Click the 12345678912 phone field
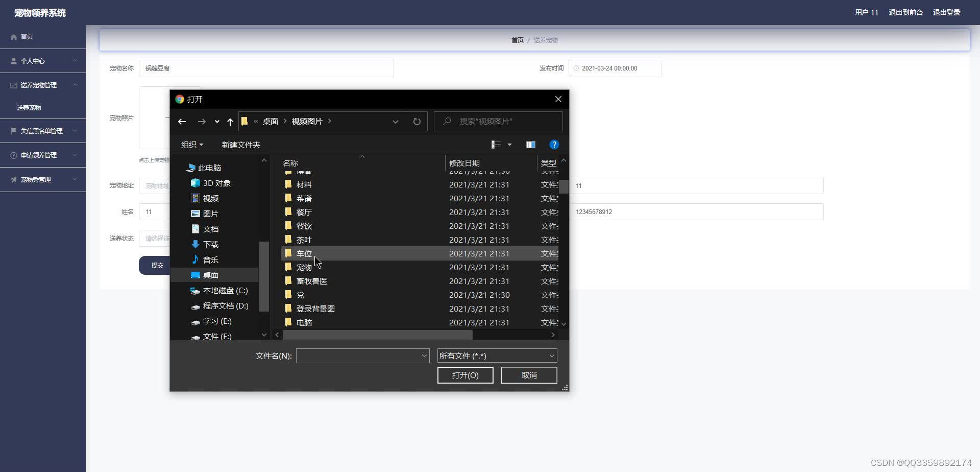The image size is (980, 472). click(x=696, y=212)
